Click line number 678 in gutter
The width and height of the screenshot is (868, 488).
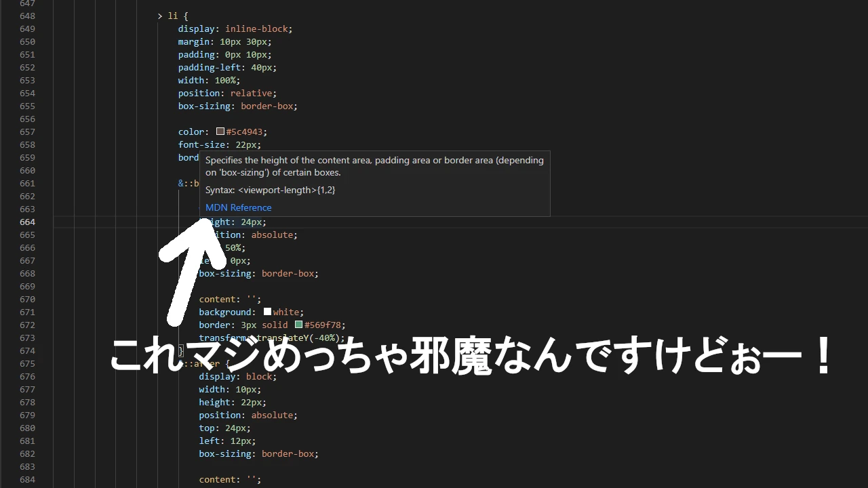pyautogui.click(x=27, y=402)
